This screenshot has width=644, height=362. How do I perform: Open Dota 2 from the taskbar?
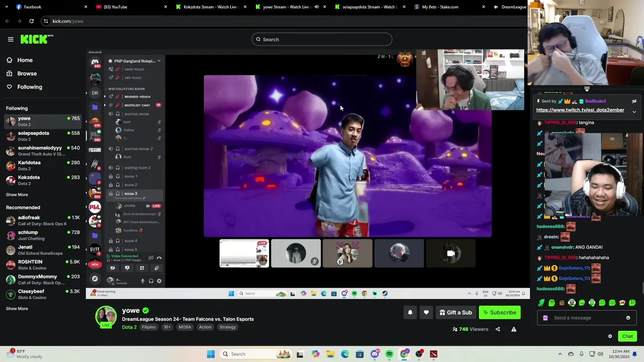click(434, 354)
